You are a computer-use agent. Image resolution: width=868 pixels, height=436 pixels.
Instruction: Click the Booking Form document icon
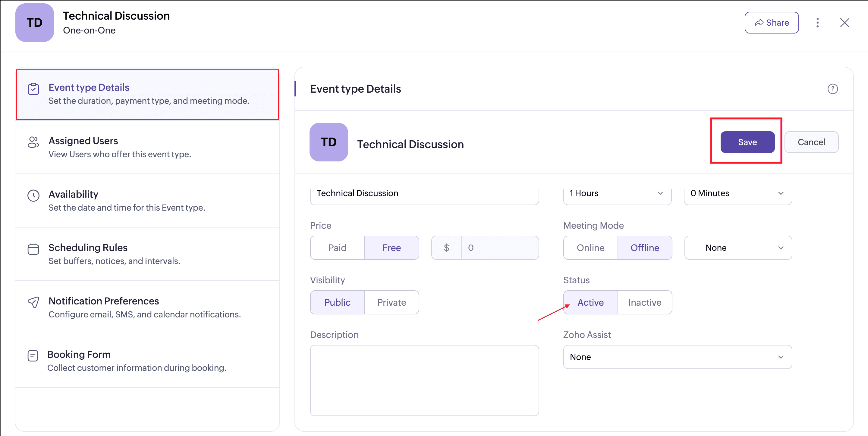coord(33,356)
